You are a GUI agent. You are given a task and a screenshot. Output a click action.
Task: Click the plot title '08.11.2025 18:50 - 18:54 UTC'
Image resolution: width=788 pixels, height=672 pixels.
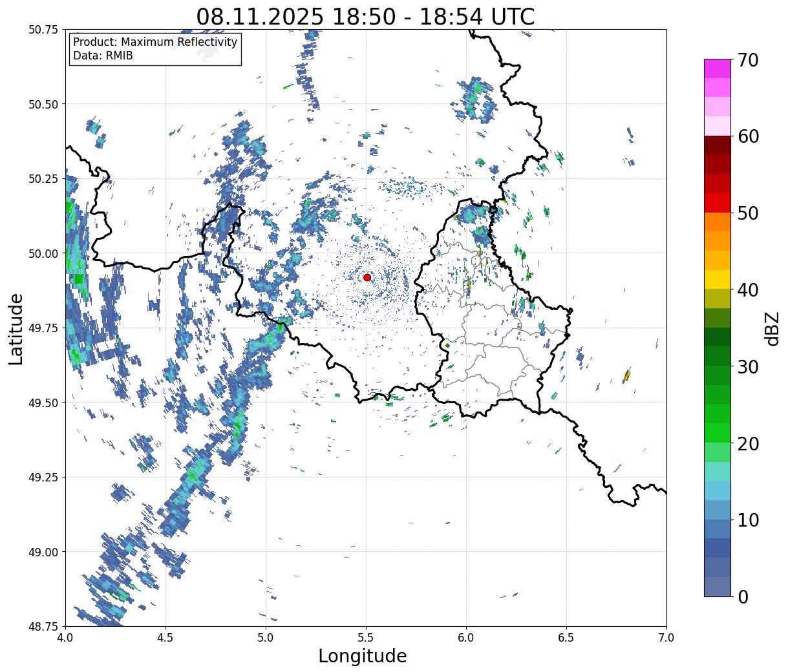tap(365, 16)
